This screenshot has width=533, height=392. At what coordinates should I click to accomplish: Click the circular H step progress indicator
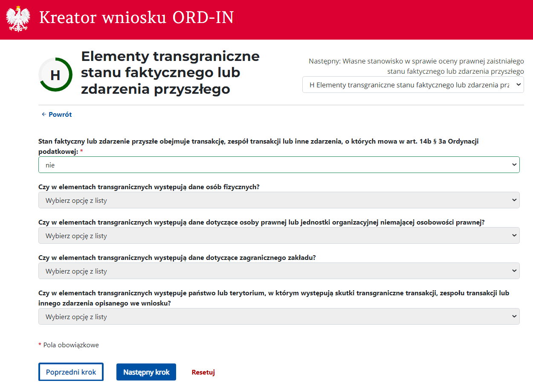coord(55,75)
